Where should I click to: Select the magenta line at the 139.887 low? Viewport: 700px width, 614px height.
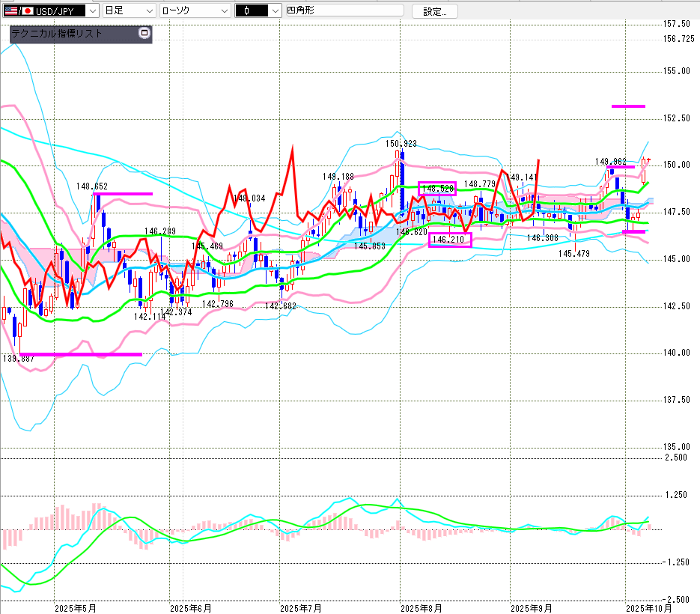[x=80, y=354]
